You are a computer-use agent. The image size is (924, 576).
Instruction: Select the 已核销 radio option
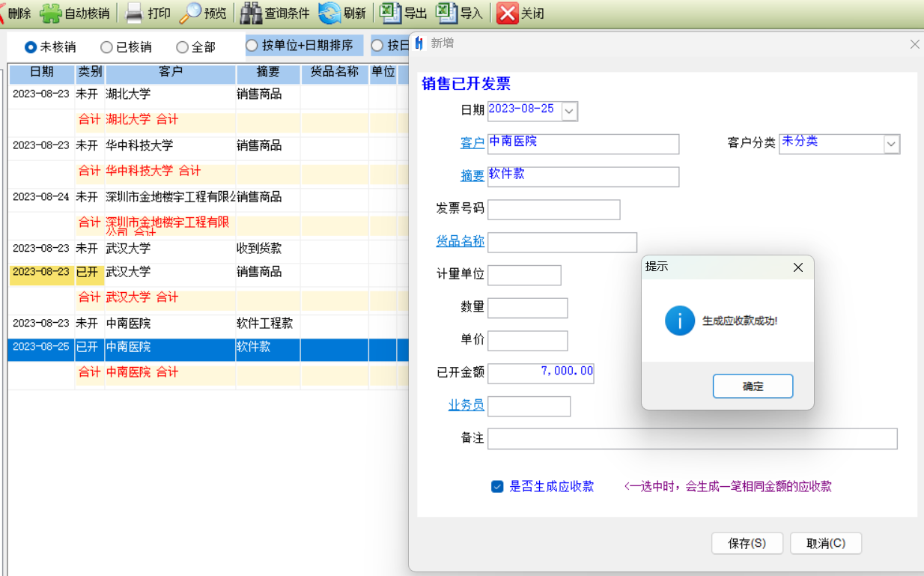coord(106,47)
